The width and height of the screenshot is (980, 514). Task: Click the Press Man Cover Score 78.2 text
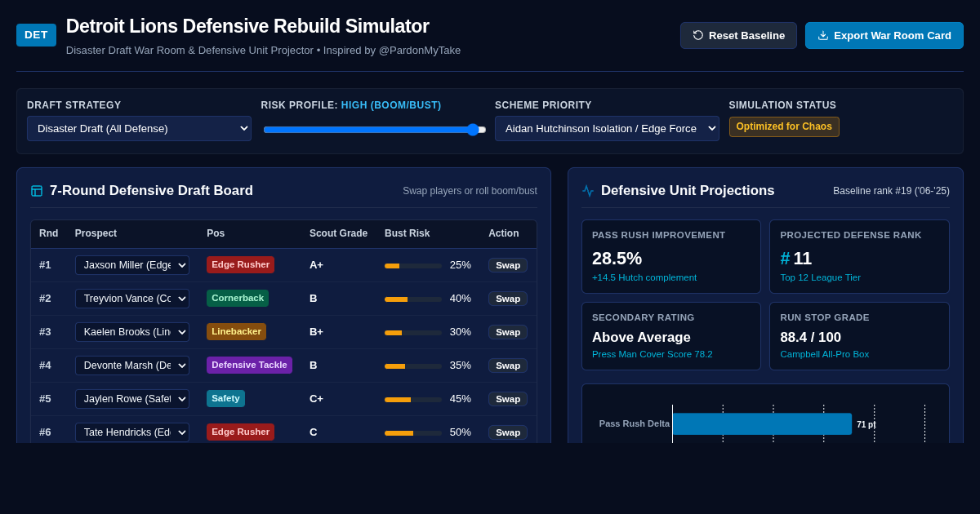[x=653, y=354]
